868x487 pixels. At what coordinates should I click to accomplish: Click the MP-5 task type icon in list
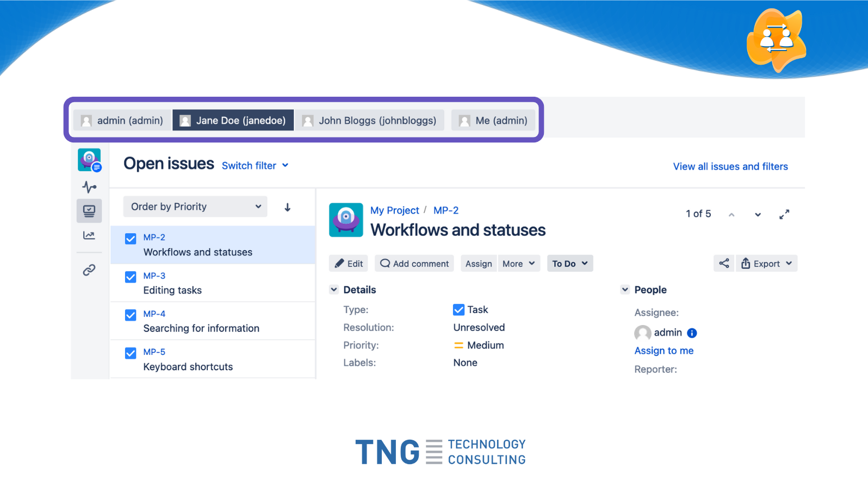pyautogui.click(x=131, y=353)
